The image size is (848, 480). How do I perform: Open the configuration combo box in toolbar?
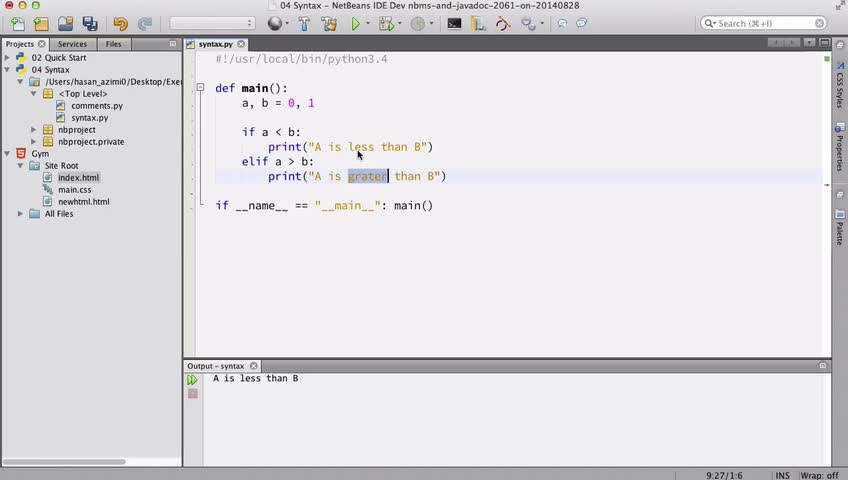(212, 23)
